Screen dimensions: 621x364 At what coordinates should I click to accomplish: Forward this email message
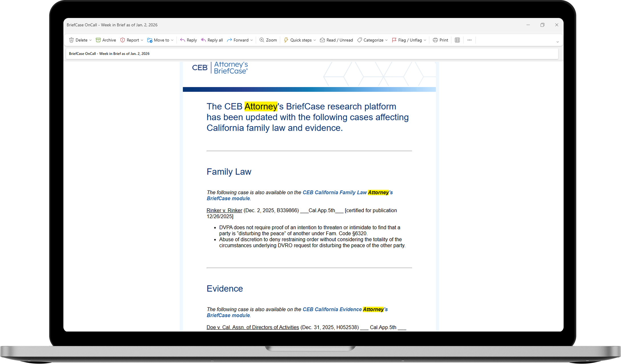[x=238, y=40]
